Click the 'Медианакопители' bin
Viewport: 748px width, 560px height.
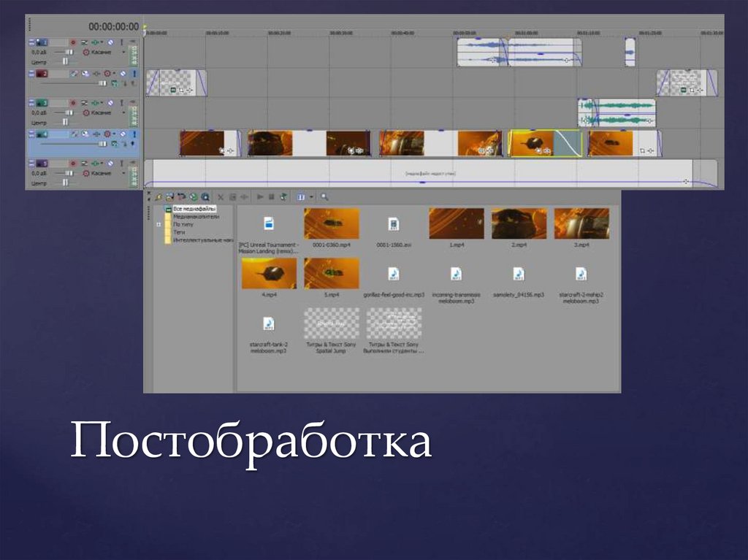196,217
